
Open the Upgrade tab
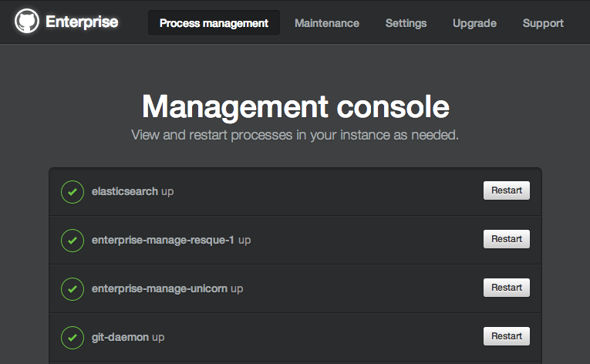pos(474,23)
